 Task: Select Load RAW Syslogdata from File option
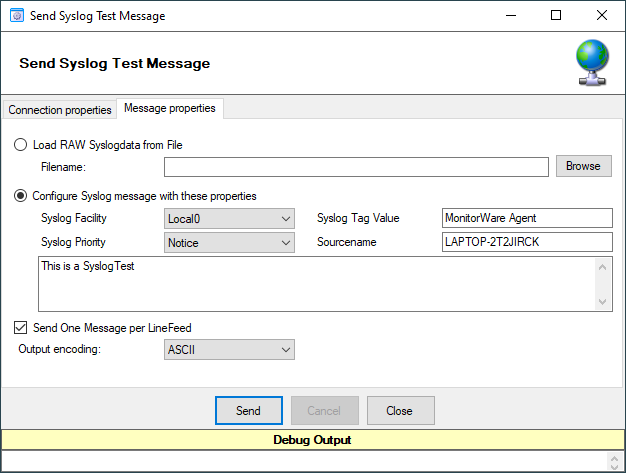tap(21, 145)
